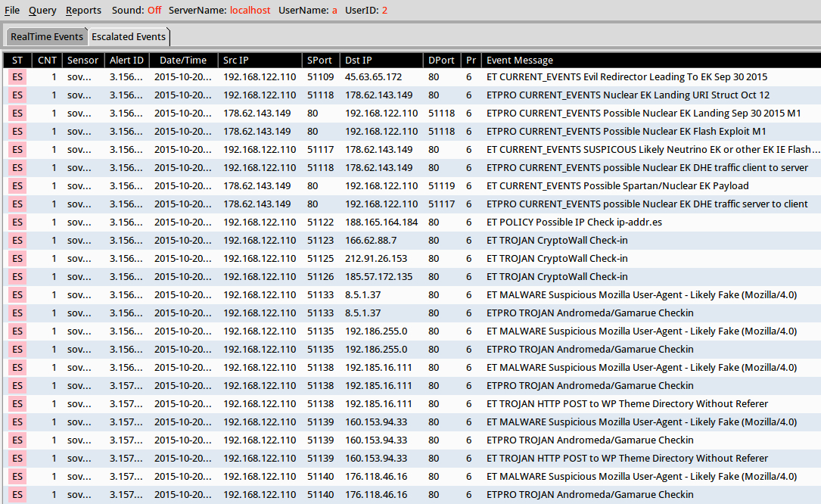Sort by the Date/Time column header

point(182,61)
